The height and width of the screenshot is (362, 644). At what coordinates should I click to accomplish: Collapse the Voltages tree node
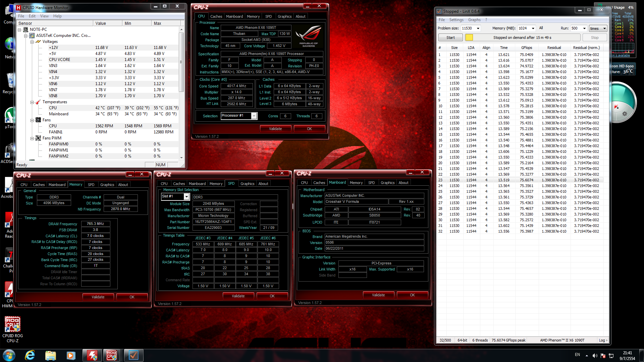(x=32, y=42)
